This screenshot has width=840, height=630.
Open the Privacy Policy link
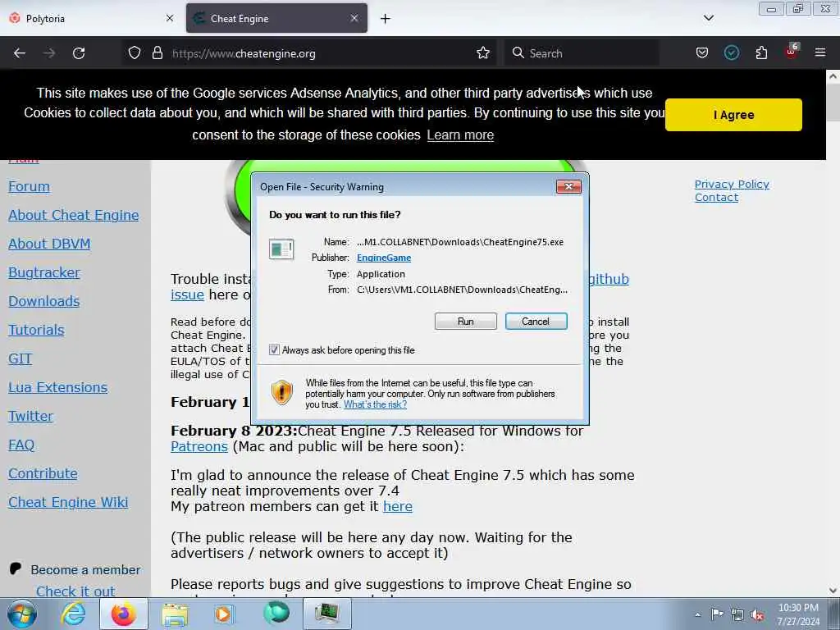pos(732,185)
